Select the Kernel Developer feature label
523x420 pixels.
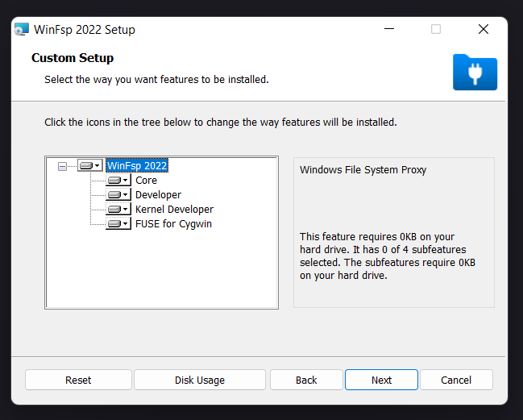point(174,209)
